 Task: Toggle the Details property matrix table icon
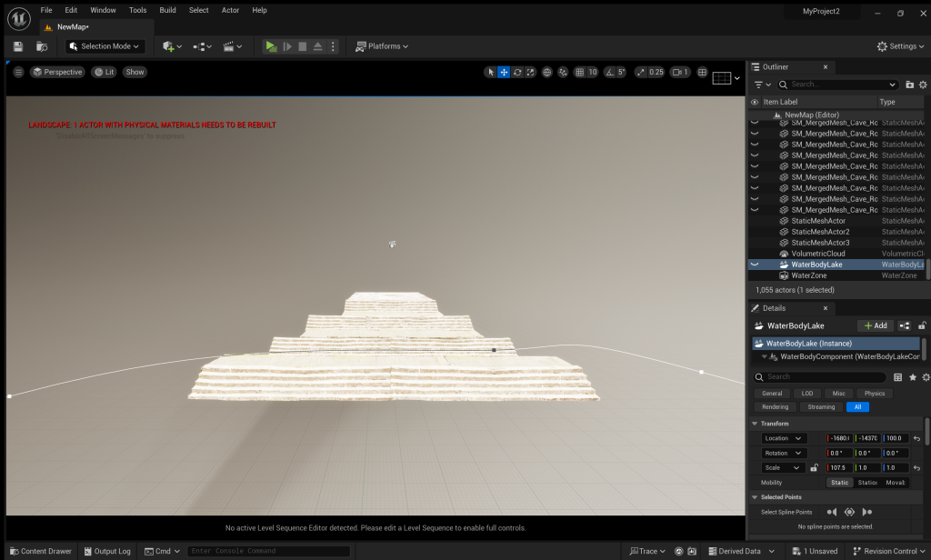click(x=897, y=377)
